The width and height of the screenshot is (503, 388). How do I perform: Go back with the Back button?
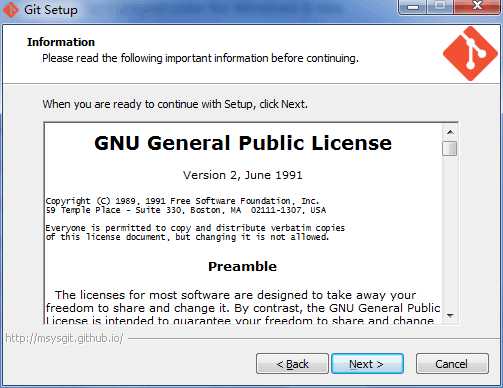pos(292,364)
